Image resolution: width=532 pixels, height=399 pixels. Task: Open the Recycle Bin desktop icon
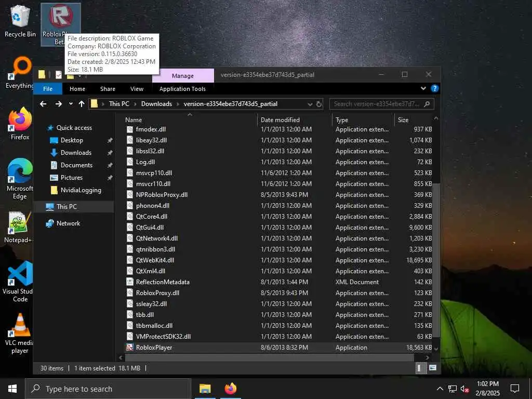[x=20, y=21]
